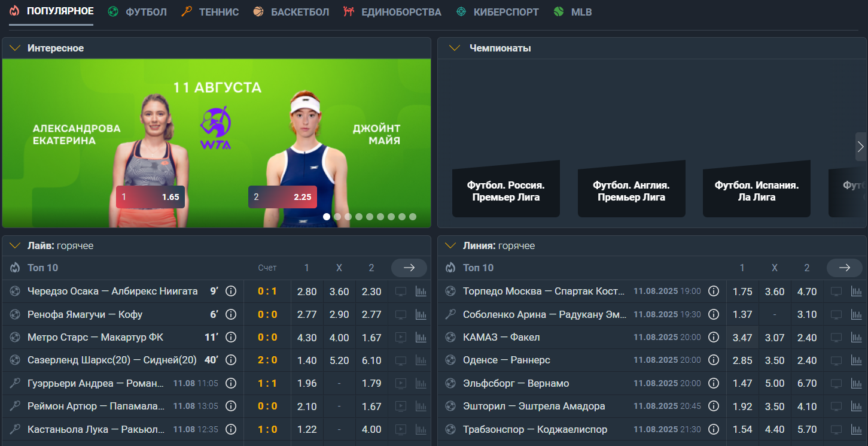868x446 pixels.
Task: Show info for Метро Старс match
Action: click(231, 338)
